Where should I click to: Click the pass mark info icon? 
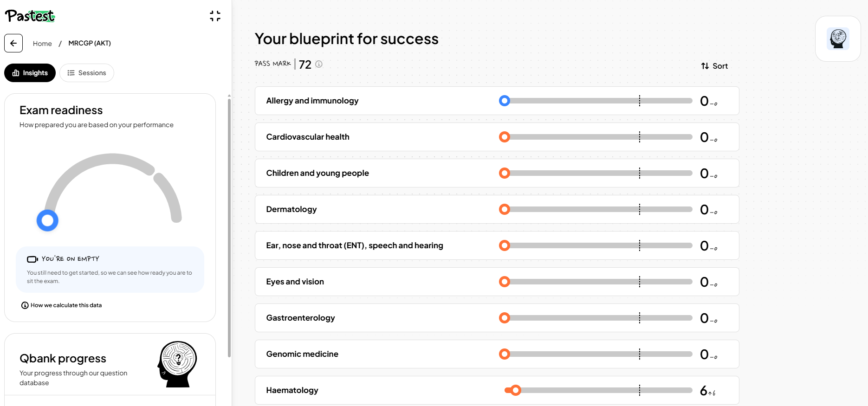[x=319, y=64]
